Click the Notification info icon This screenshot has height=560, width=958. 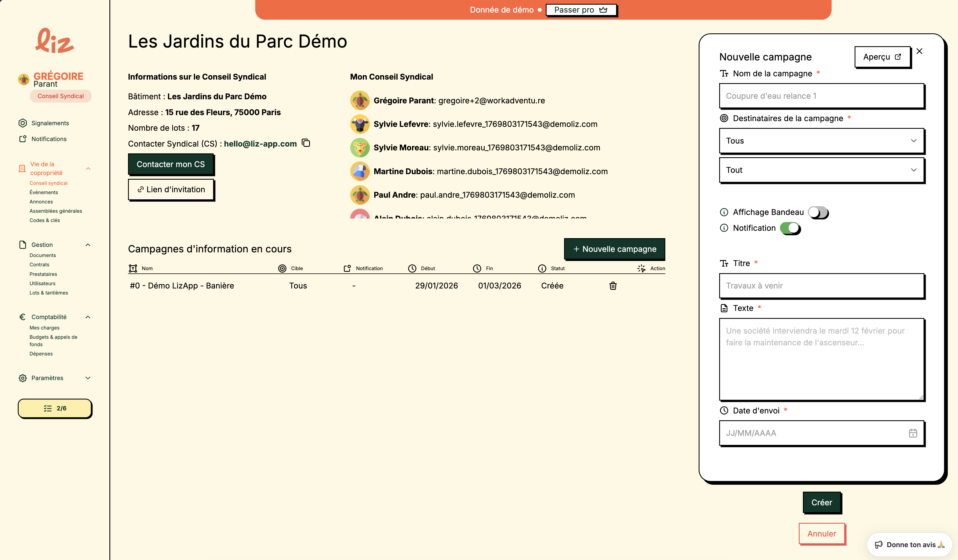pyautogui.click(x=724, y=228)
